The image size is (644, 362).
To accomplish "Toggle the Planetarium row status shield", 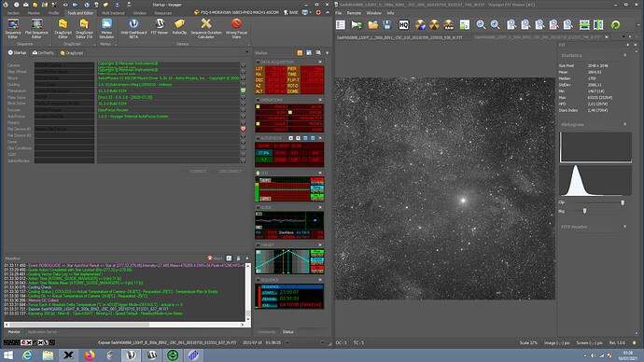I will [244, 90].
